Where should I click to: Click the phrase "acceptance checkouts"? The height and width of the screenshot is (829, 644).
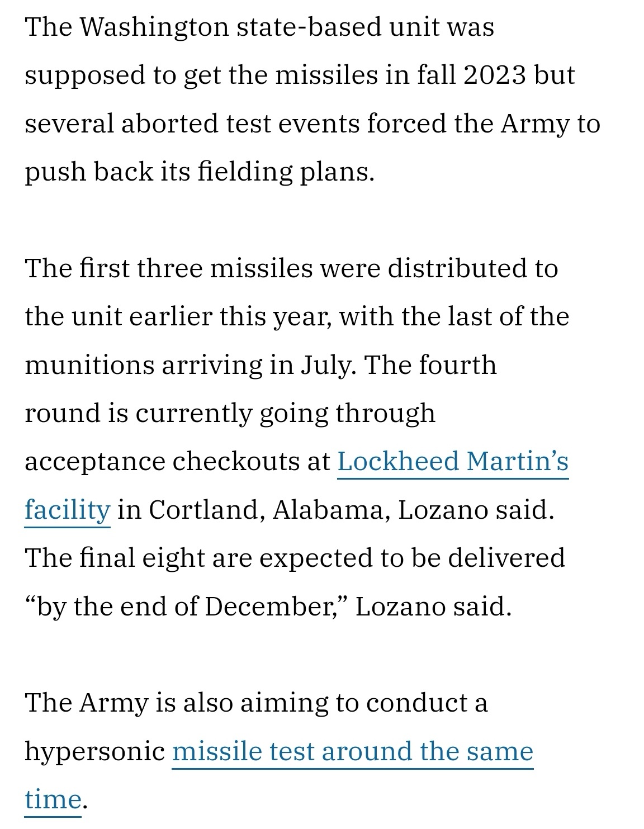click(x=178, y=462)
